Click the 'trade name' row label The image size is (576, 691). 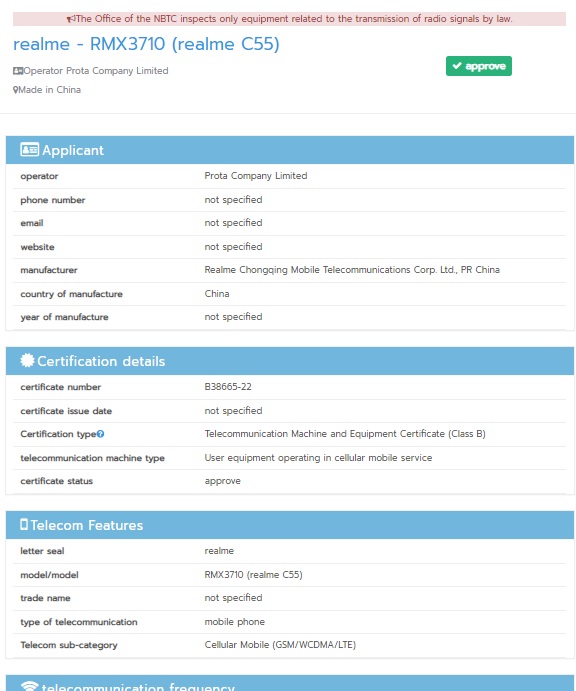pos(45,598)
